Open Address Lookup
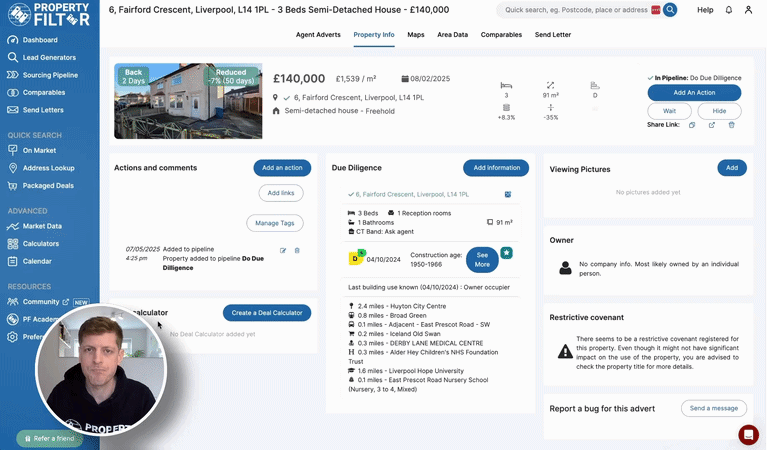The width and height of the screenshot is (767, 450). 41,168
